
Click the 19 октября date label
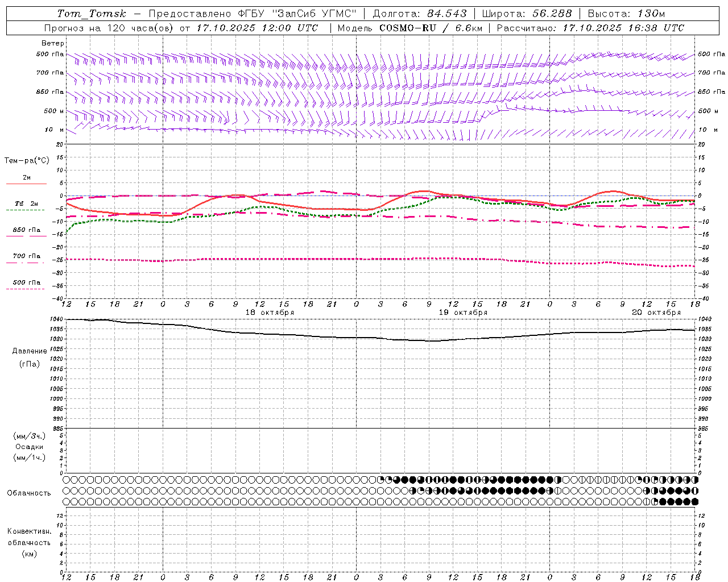point(463,313)
